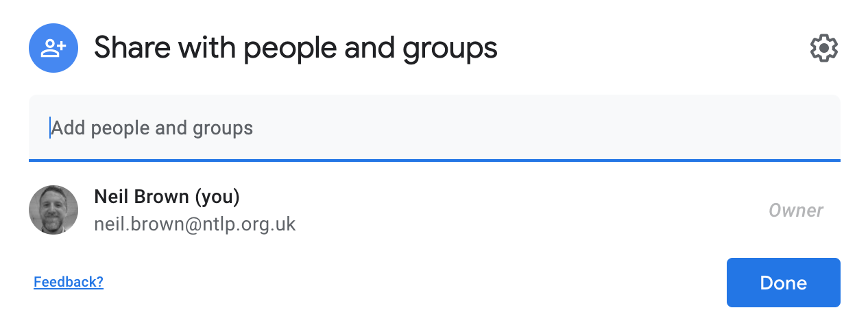Click the Done button
Screen dimensions: 868x321
coord(784,283)
